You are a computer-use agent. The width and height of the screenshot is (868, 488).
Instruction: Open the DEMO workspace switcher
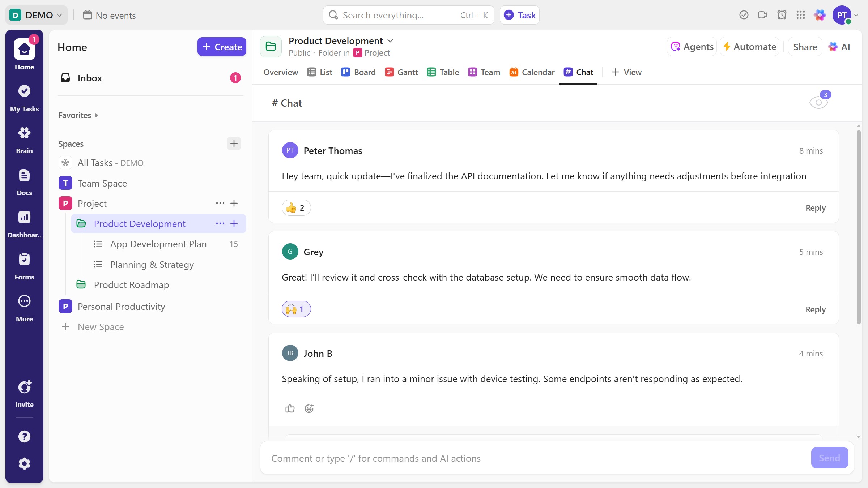pos(36,15)
